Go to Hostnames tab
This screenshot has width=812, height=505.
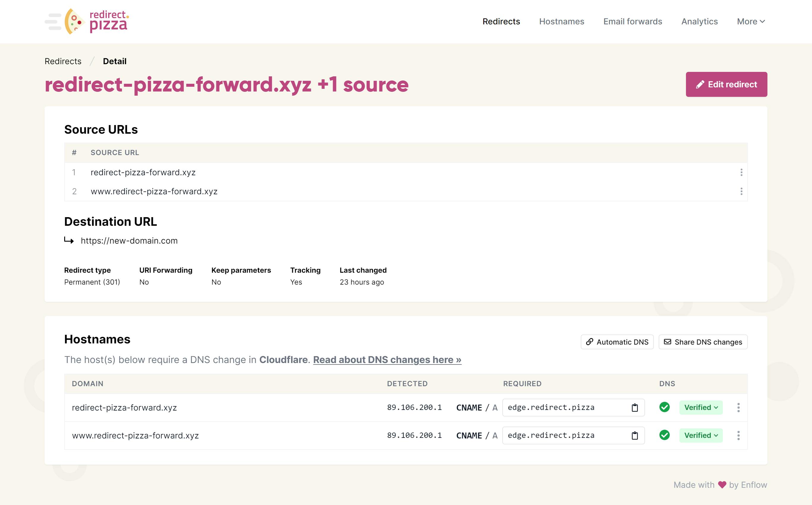pyautogui.click(x=561, y=21)
